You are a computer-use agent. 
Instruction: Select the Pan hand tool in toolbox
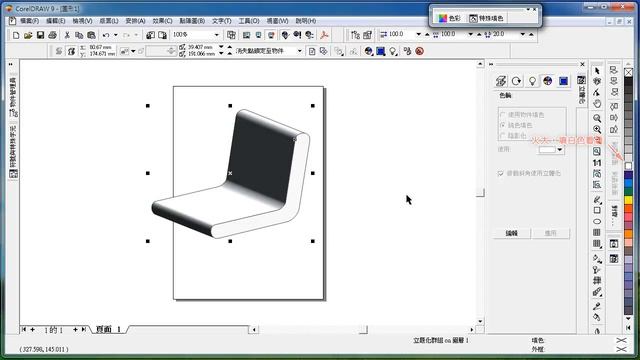597,104
